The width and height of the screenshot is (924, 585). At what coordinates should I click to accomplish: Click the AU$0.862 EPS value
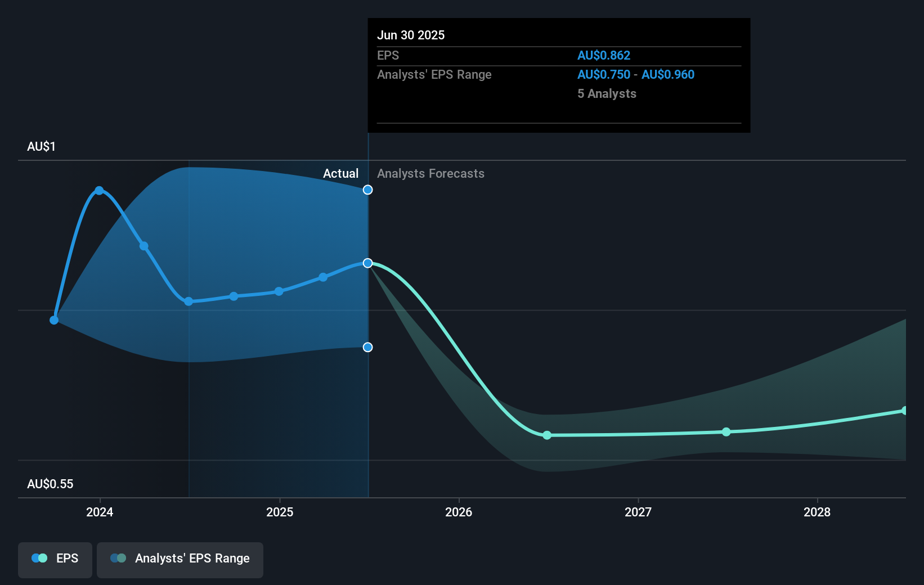coord(604,55)
